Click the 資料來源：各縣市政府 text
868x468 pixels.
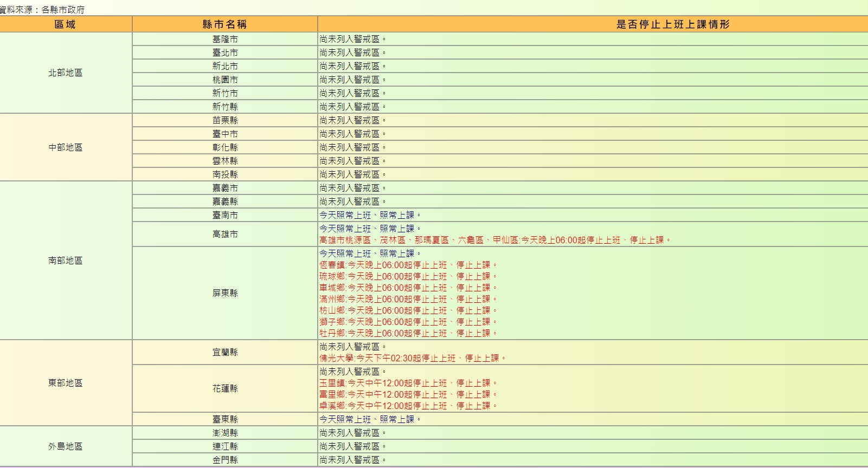pos(42,10)
